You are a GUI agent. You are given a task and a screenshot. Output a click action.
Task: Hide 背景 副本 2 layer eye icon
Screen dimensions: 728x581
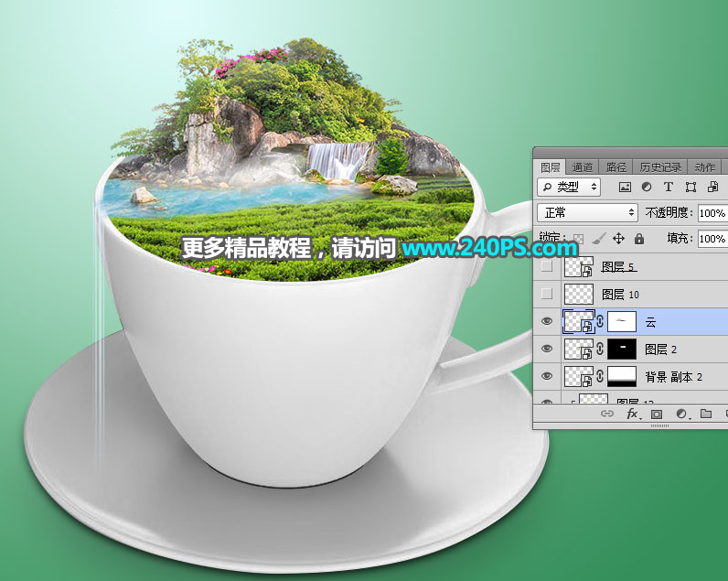tap(547, 376)
